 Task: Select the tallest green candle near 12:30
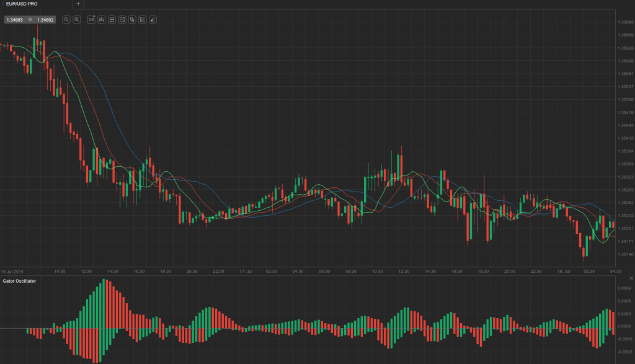[x=398, y=167]
